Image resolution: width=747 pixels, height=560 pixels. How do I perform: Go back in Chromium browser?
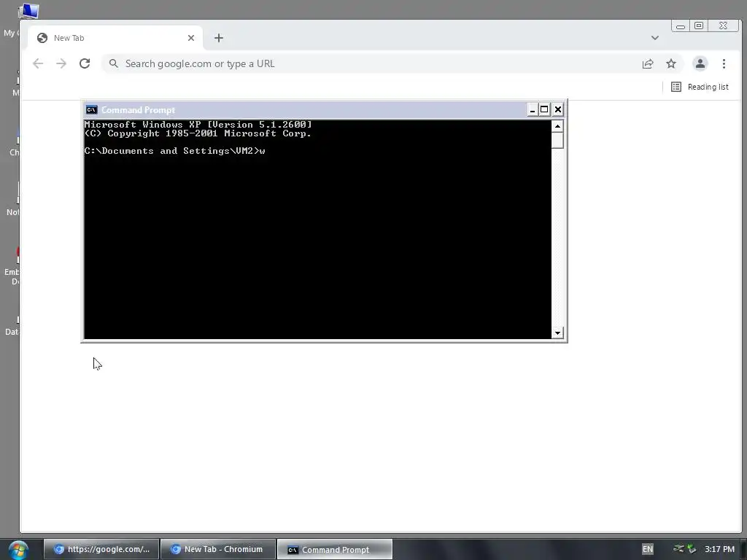pos(38,64)
